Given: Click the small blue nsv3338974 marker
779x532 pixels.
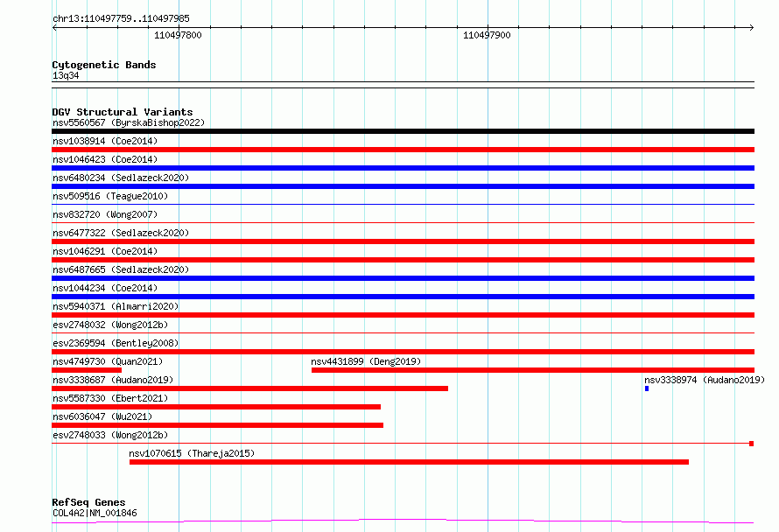Looking at the screenshot, I should [x=647, y=388].
